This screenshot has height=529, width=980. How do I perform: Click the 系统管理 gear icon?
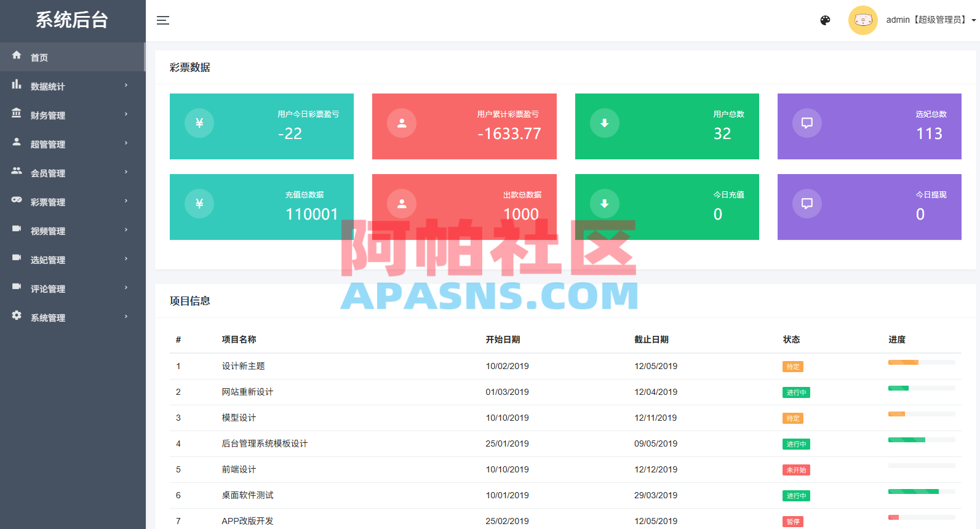click(17, 316)
